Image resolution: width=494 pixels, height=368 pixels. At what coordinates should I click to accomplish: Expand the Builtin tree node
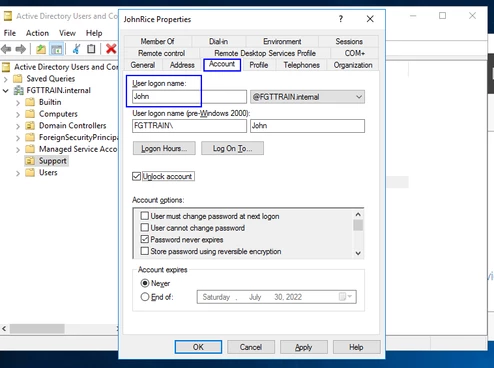click(18, 103)
